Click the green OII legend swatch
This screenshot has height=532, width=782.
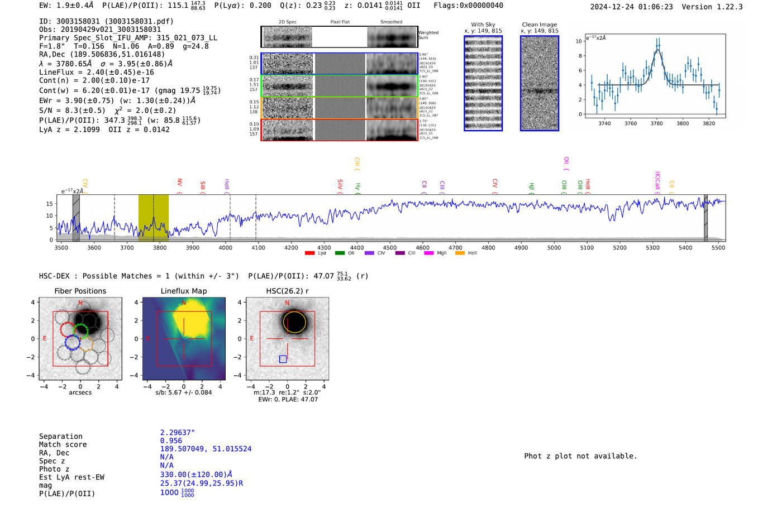point(340,253)
